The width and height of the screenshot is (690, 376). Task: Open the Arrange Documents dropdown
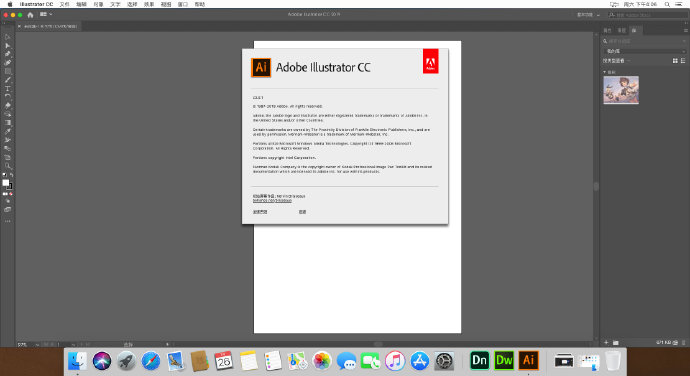pos(46,15)
